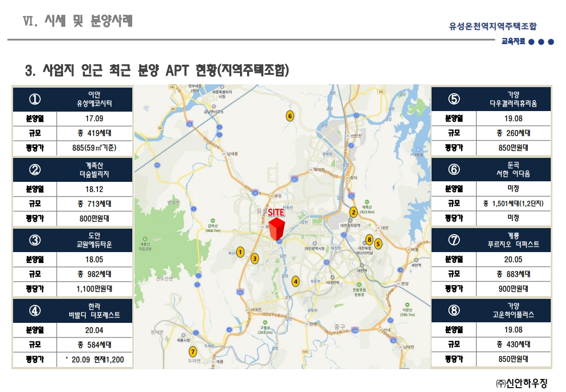Click the ㈜신안하우징 company name
566x392 pixels.
(521, 383)
